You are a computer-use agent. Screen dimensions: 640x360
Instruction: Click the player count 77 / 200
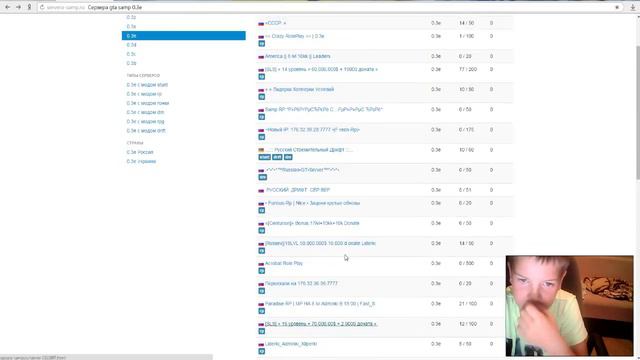pyautogui.click(x=468, y=69)
